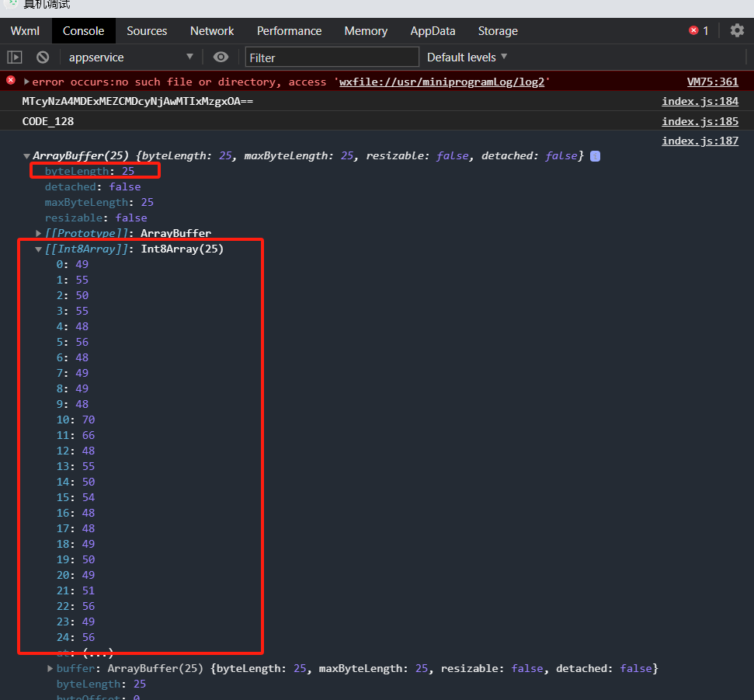Open the appservice context dropdown
The image size is (754, 700).
[x=130, y=57]
